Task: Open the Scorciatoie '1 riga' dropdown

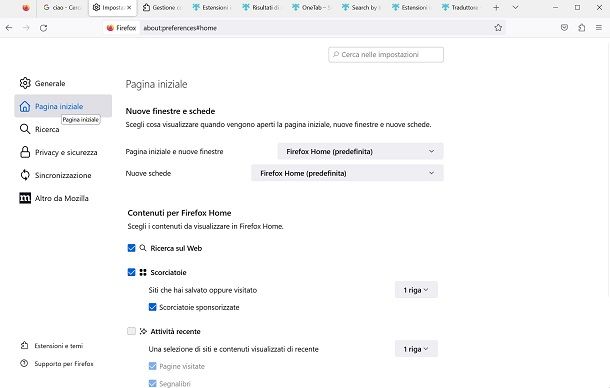Action: click(x=416, y=290)
